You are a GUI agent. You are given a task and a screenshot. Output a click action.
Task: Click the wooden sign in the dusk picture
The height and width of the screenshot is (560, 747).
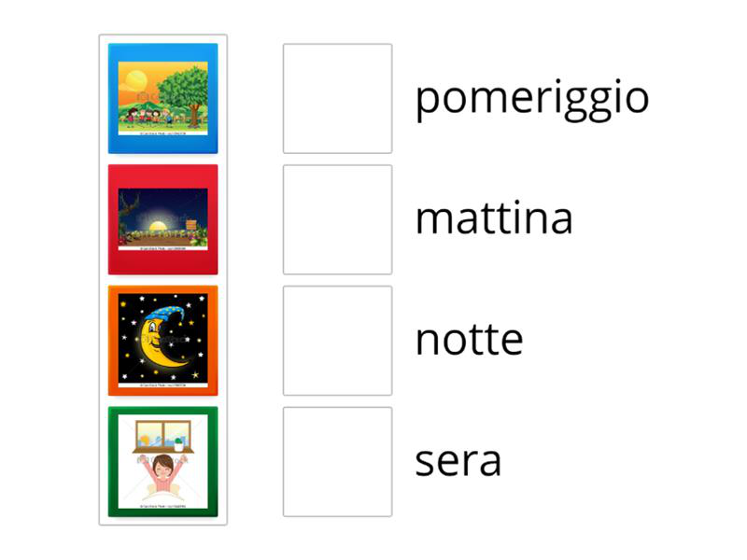(192, 225)
